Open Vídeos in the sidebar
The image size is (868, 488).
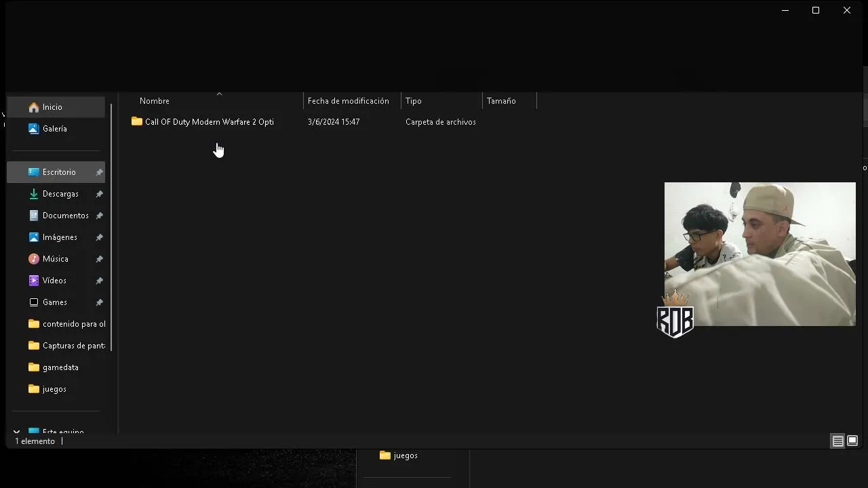pyautogui.click(x=56, y=281)
